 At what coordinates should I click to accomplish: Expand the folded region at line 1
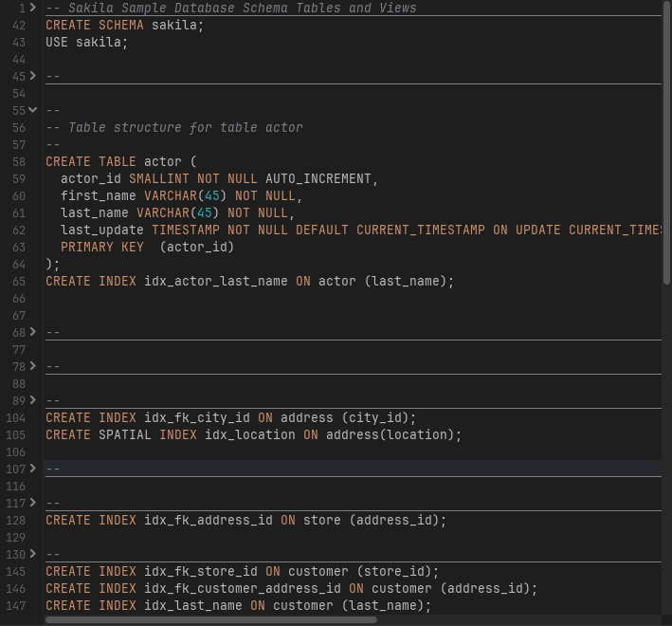(33, 8)
